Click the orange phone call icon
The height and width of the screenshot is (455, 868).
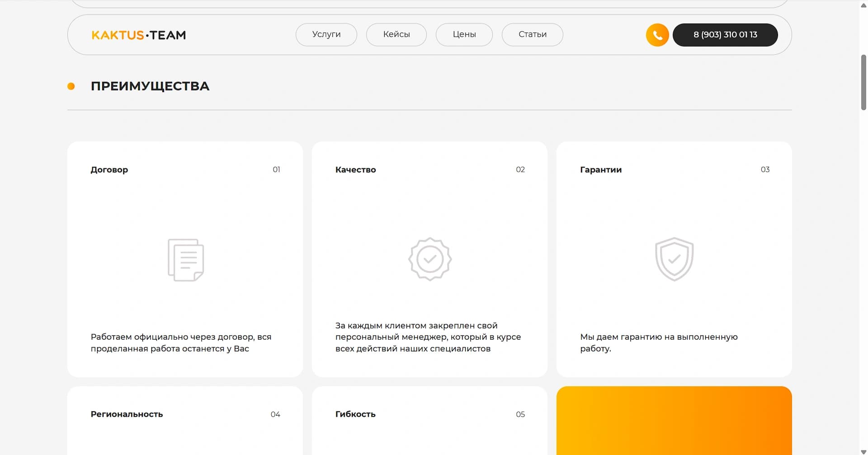pos(657,35)
